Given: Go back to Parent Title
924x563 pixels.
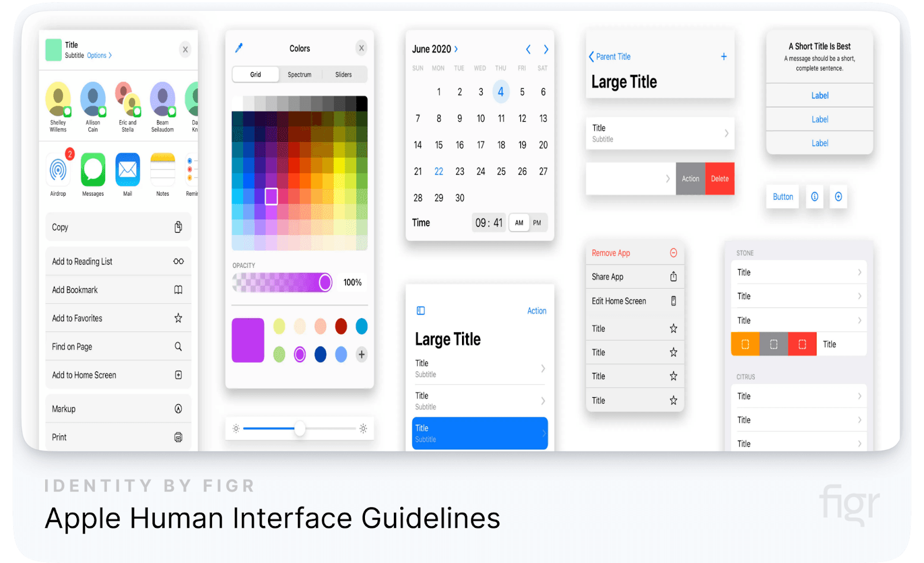Looking at the screenshot, I should click(610, 57).
